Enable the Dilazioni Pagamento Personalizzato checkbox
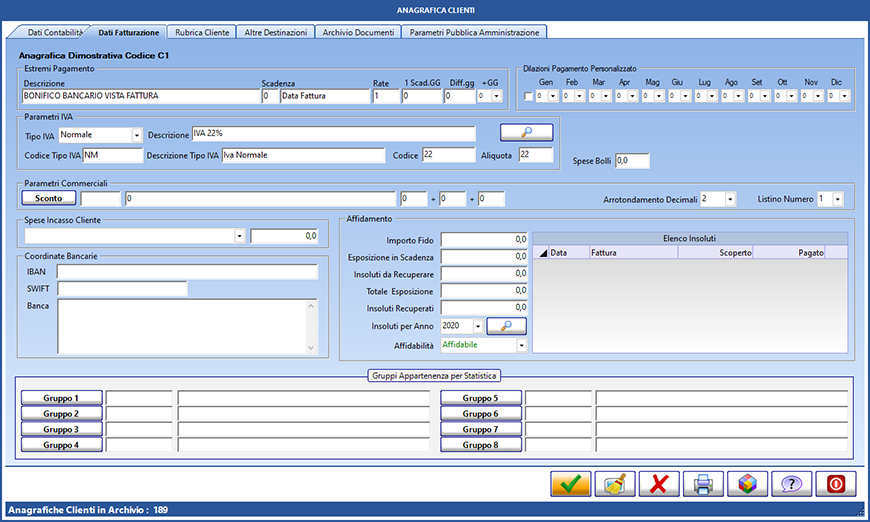This screenshot has width=870, height=522. pyautogui.click(x=529, y=97)
